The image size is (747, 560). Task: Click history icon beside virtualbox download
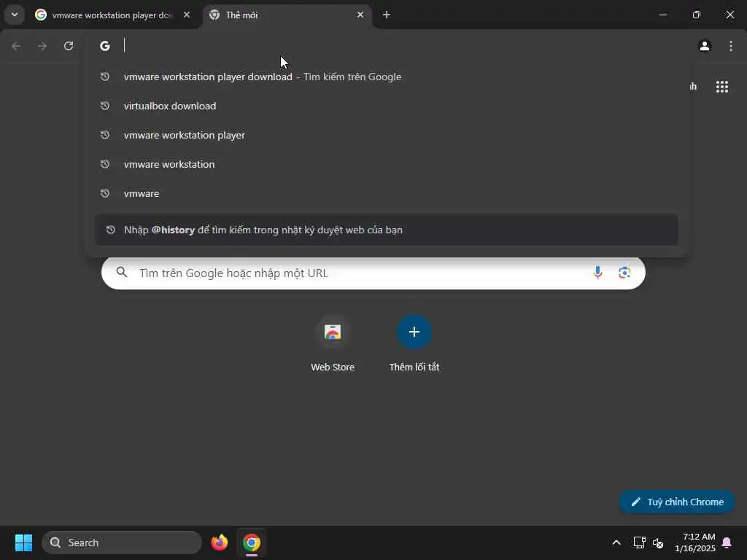click(105, 106)
